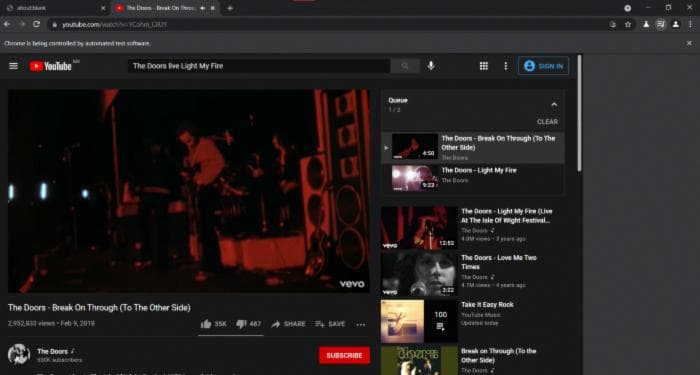
Task: Open Chrome profile avatar
Action: coord(676,25)
